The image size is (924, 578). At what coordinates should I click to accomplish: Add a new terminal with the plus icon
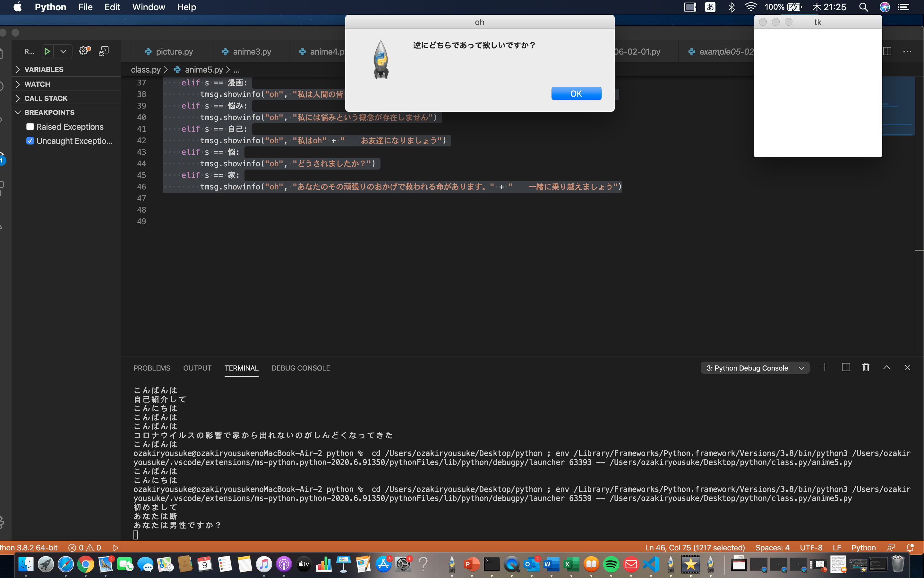[825, 367]
